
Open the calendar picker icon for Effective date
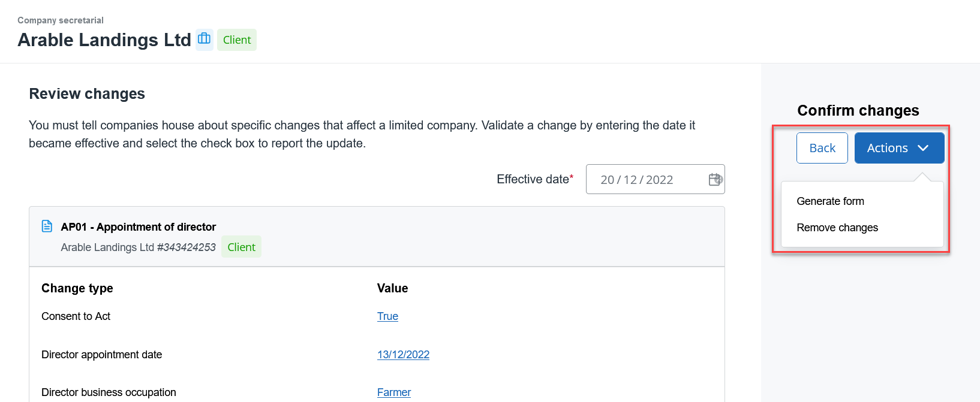[x=715, y=180]
